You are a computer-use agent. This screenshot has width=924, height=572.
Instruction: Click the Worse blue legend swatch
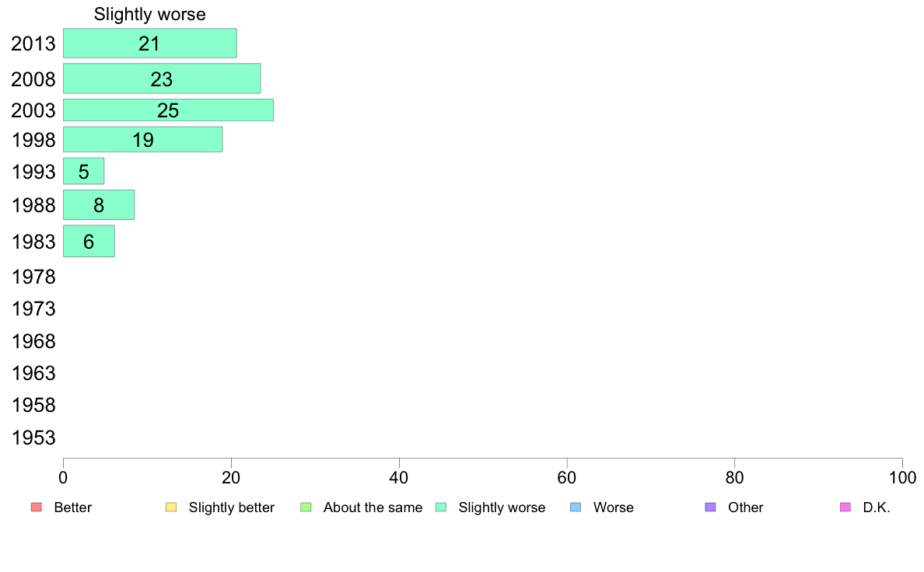[x=576, y=507]
